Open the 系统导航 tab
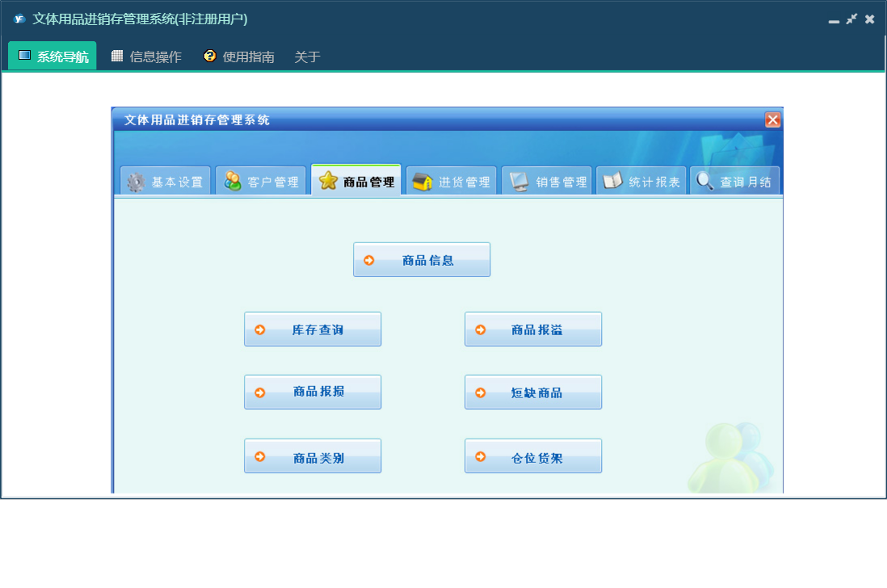 click(x=53, y=56)
